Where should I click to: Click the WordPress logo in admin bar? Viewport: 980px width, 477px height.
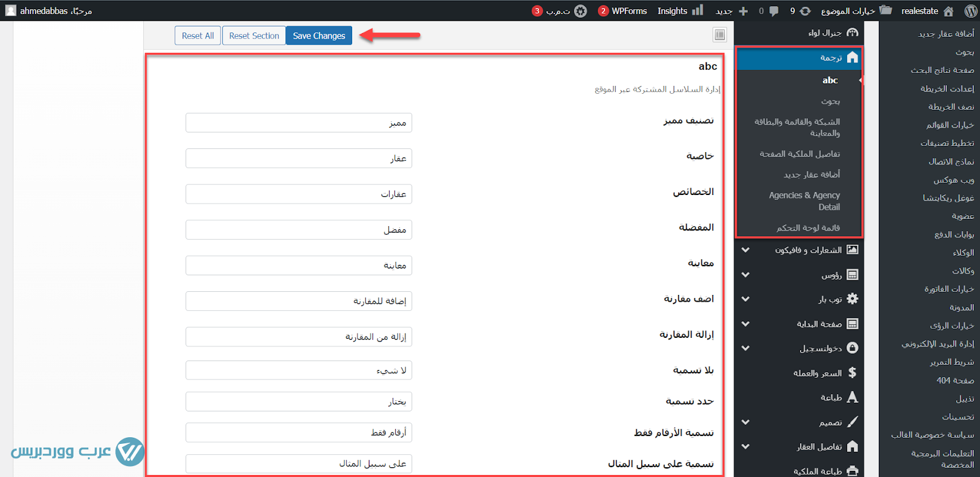click(970, 11)
